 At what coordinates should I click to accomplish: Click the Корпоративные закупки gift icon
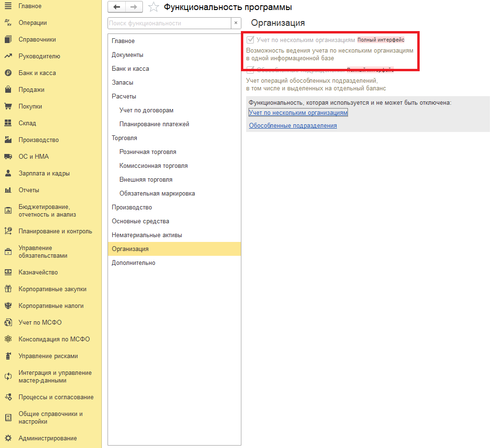tap(8, 289)
